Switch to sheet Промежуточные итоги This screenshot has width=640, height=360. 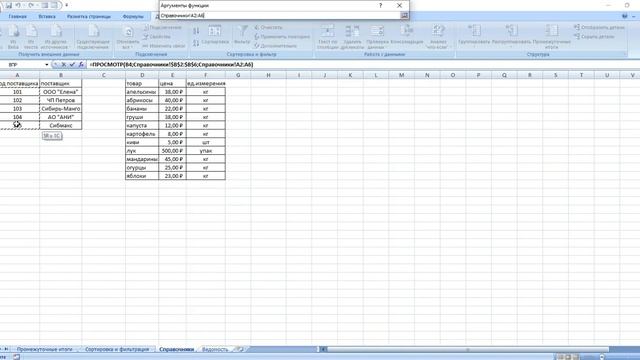click(x=44, y=349)
